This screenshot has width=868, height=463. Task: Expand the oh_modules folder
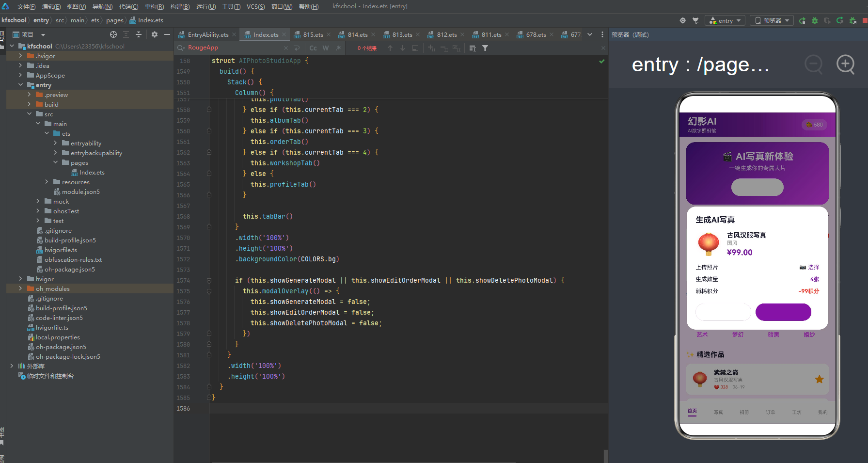pyautogui.click(x=20, y=288)
